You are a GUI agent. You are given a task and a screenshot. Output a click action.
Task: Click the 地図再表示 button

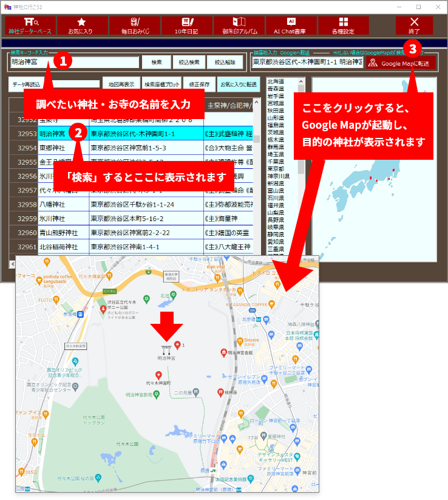[x=121, y=84]
